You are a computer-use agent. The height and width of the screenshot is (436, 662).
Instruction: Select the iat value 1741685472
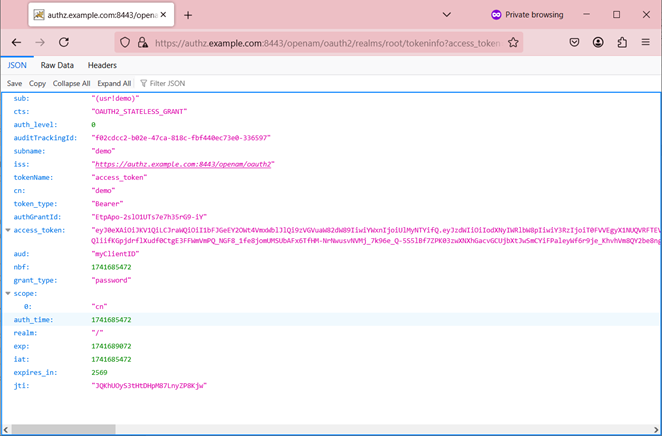point(111,360)
